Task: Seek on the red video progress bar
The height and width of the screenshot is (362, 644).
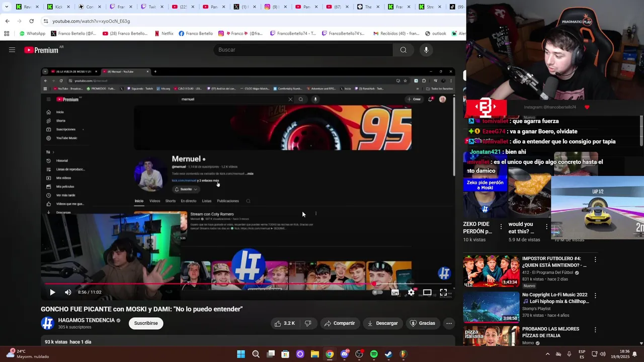Action: coord(248,284)
